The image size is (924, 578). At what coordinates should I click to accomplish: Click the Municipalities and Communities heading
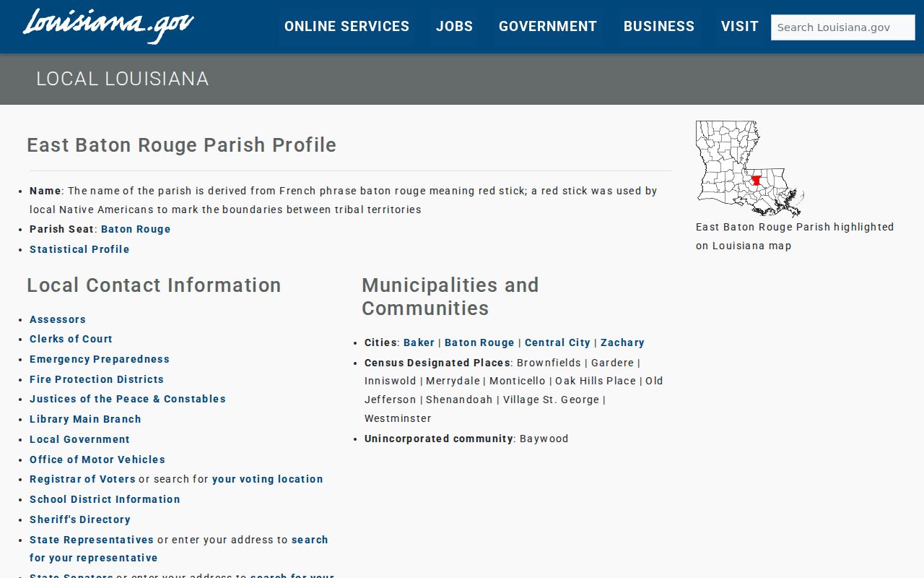click(450, 297)
